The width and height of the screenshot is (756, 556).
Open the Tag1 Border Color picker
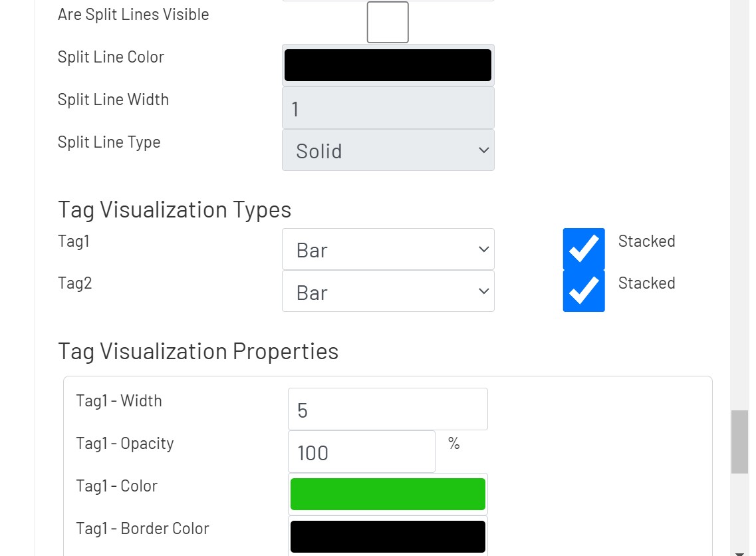(388, 536)
